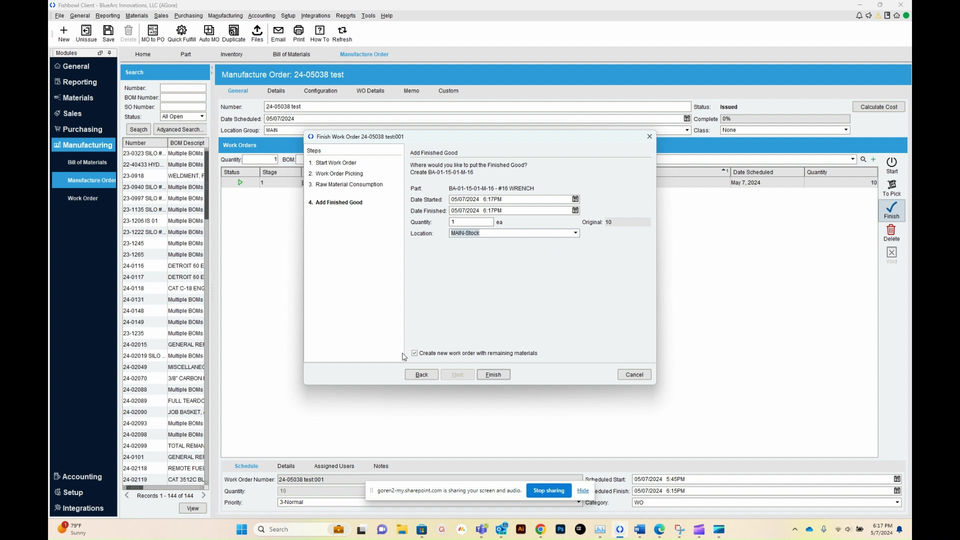Viewport: 960px width, 540px height.
Task: Click the Start work order icon
Action: point(891,165)
